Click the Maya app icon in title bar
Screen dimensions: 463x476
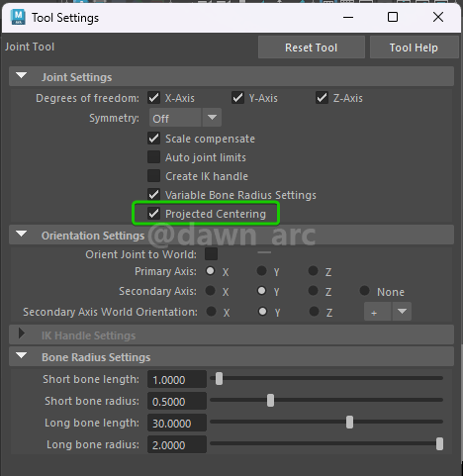(x=18, y=17)
